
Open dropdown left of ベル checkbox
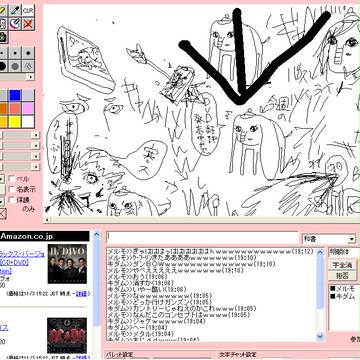point(2,179)
